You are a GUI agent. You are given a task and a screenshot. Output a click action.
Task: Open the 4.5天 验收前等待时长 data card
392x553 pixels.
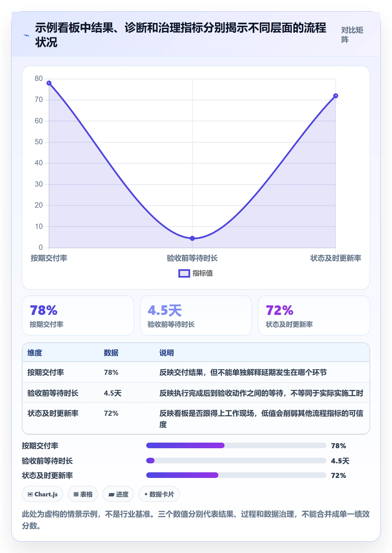pyautogui.click(x=196, y=315)
